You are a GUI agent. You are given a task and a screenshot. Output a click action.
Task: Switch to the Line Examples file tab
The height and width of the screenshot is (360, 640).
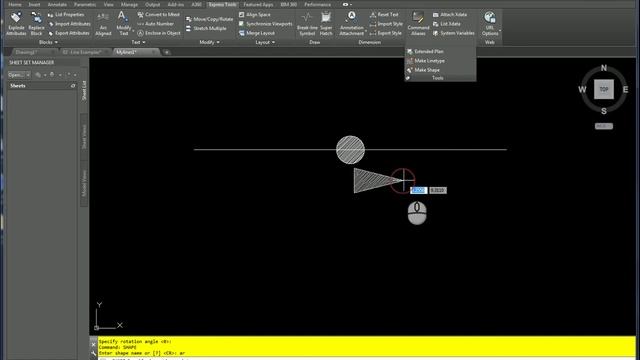pyautogui.click(x=82, y=52)
